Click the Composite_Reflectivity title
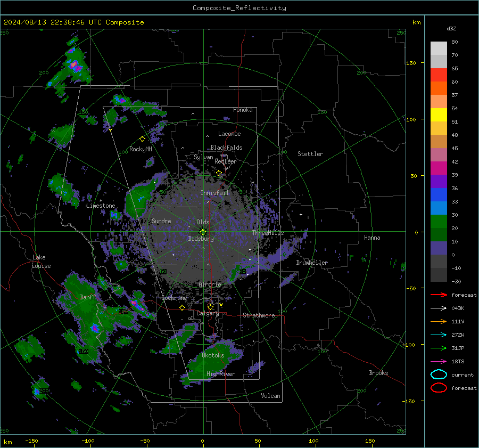 pyautogui.click(x=240, y=8)
